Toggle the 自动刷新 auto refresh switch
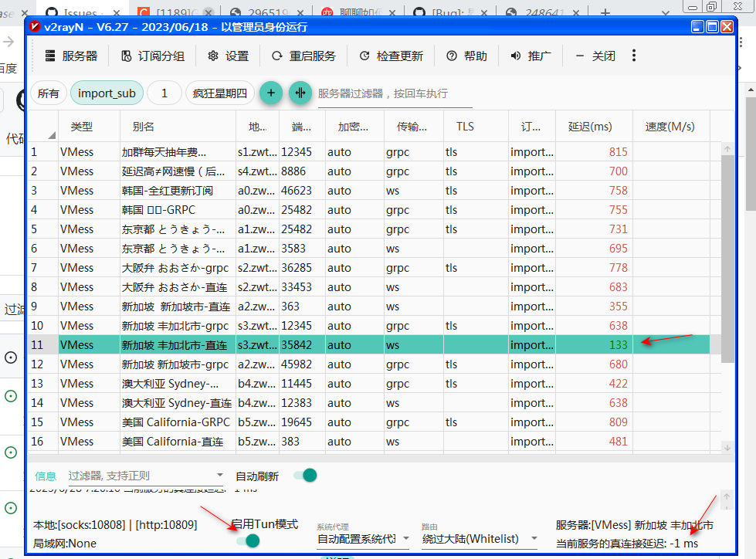 306,476
